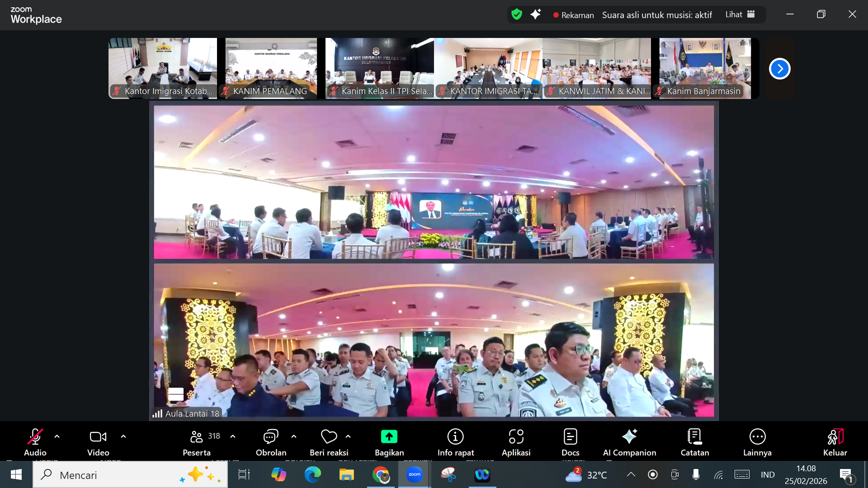The width and height of the screenshot is (868, 488).
Task: Select Kantor Imigrasi Kotab... video thumbnail
Action: pyautogui.click(x=163, y=68)
